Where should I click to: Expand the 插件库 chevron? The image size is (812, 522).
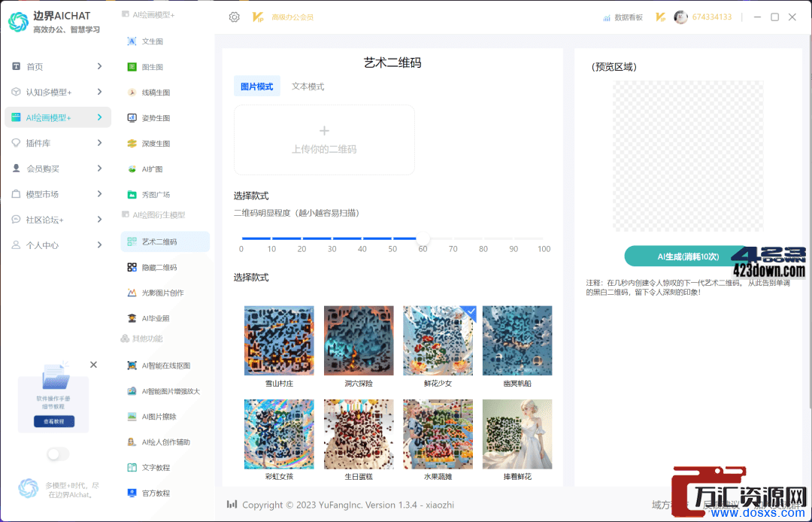99,142
